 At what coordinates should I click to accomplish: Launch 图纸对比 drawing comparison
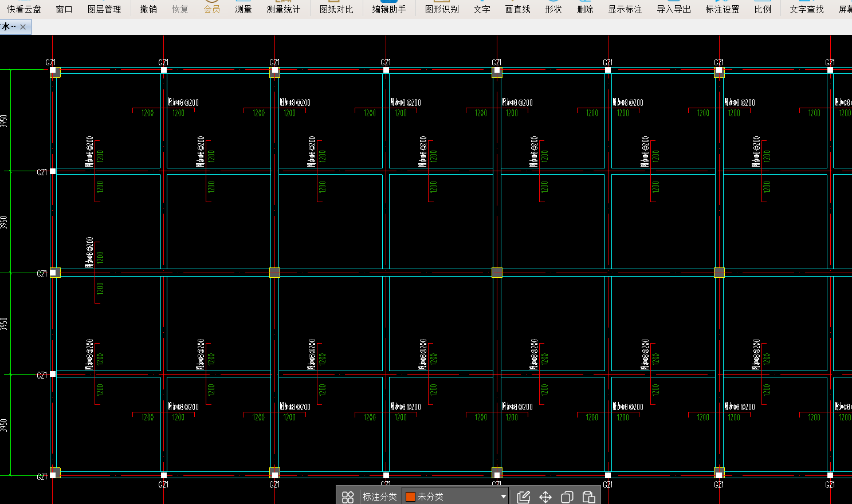tap(336, 9)
